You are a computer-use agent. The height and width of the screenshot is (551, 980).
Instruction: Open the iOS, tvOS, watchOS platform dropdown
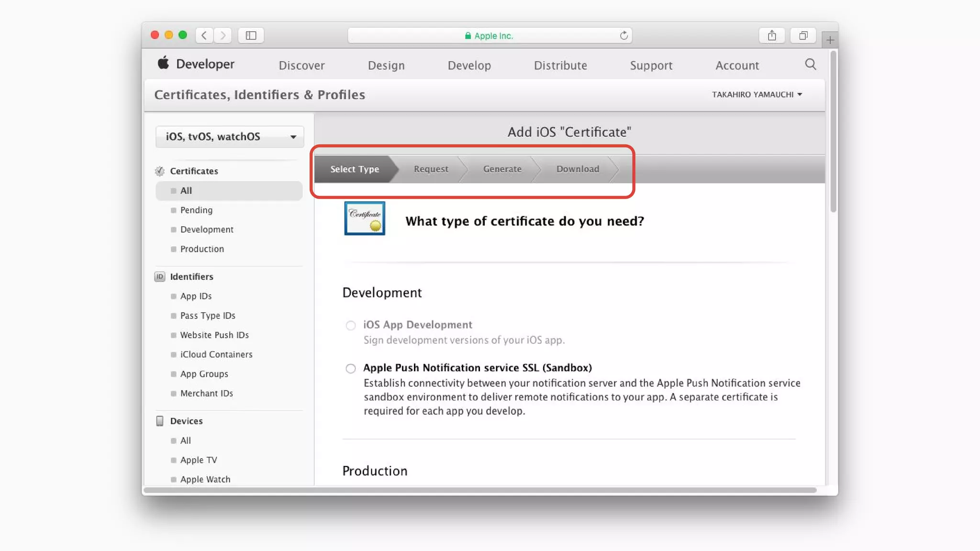tap(230, 137)
